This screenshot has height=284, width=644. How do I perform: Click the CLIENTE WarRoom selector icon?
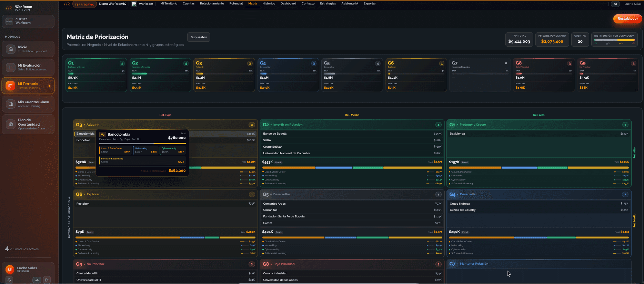click(9, 21)
